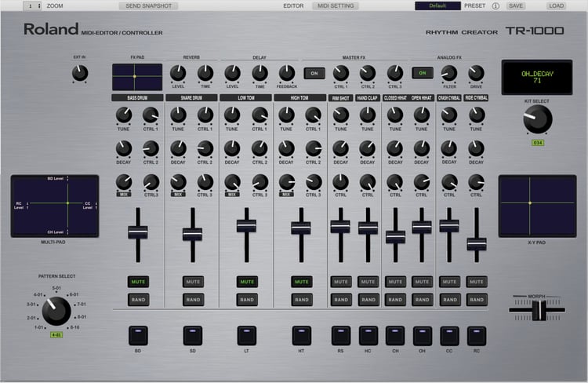Screen dimensions: 588x383
Task: Mute the Snare Drum channel
Action: [x=193, y=282]
